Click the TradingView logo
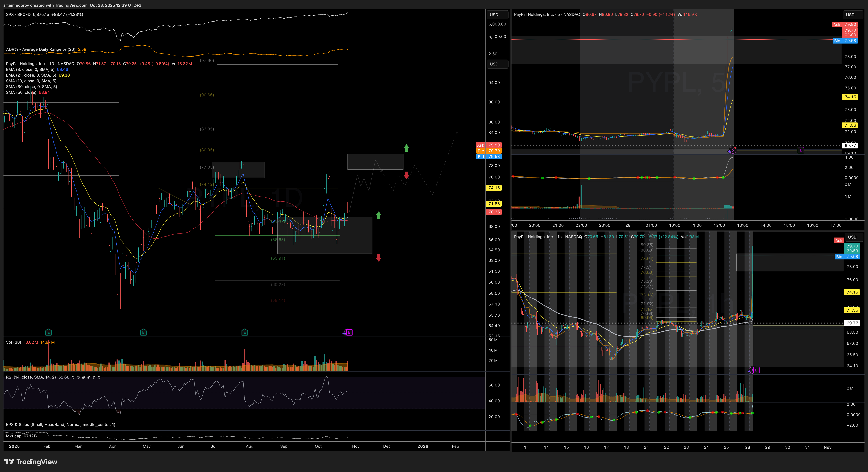 click(x=31, y=462)
